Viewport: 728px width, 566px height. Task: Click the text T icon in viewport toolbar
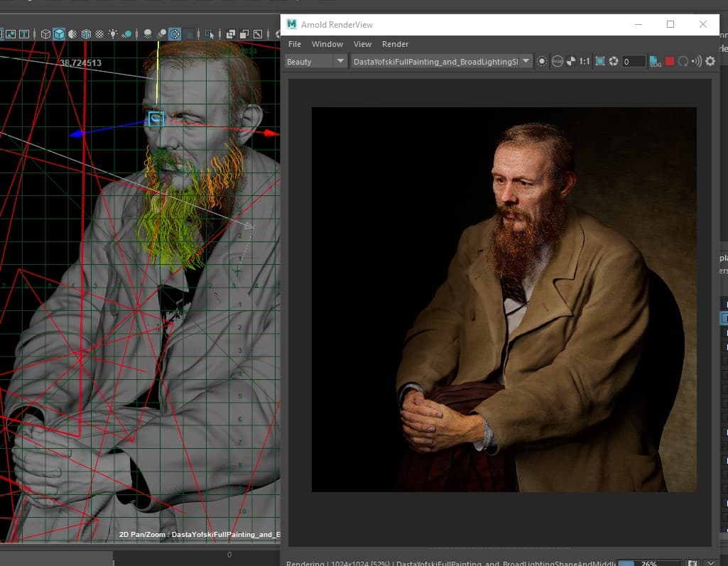pyautogui.click(x=24, y=34)
